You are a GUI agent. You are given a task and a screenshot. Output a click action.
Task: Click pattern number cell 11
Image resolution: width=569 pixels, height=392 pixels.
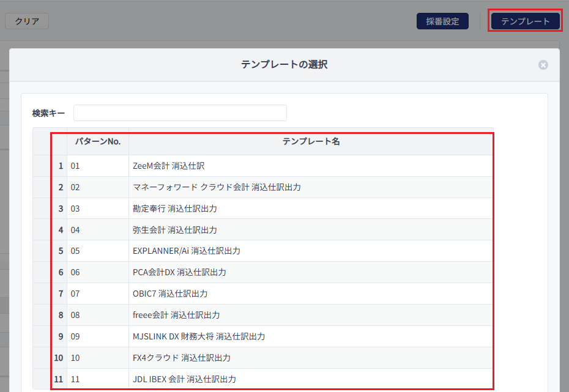98,379
